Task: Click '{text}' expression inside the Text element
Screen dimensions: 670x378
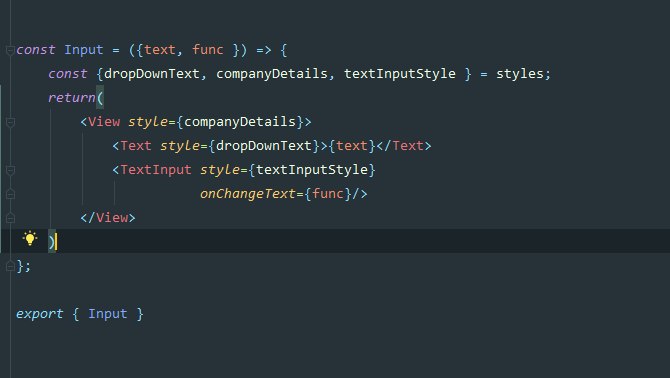Action: pyautogui.click(x=352, y=146)
